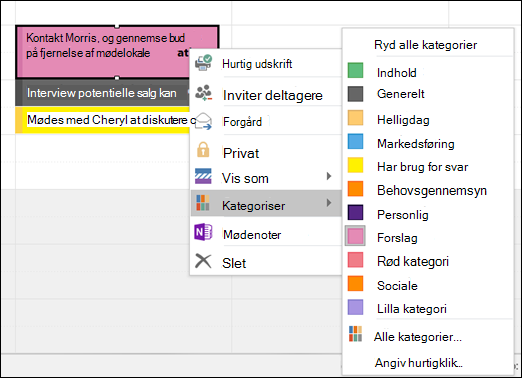The image size is (522, 378).
Task: Open the Kategoriser submenu label
Action: [x=254, y=206]
